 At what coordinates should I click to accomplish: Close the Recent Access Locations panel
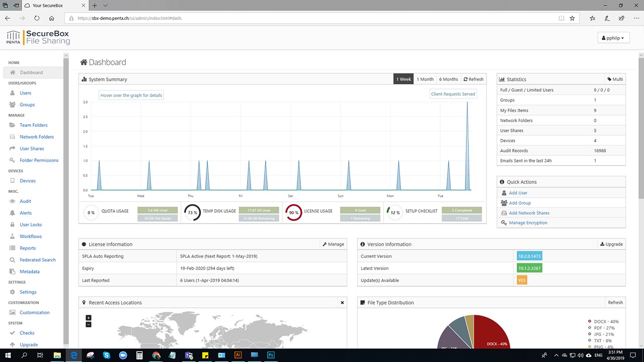pos(342,303)
